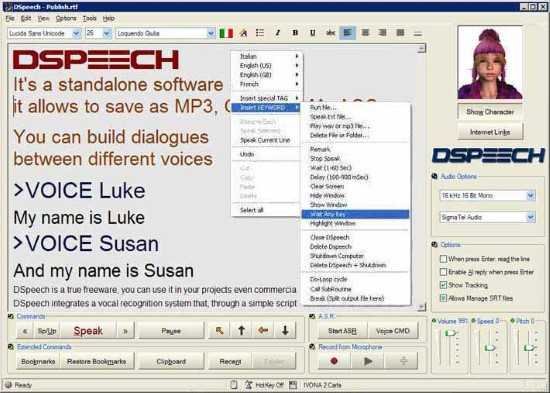Expand the English (US) submenu
Screen dimensions: 550x393
point(267,66)
